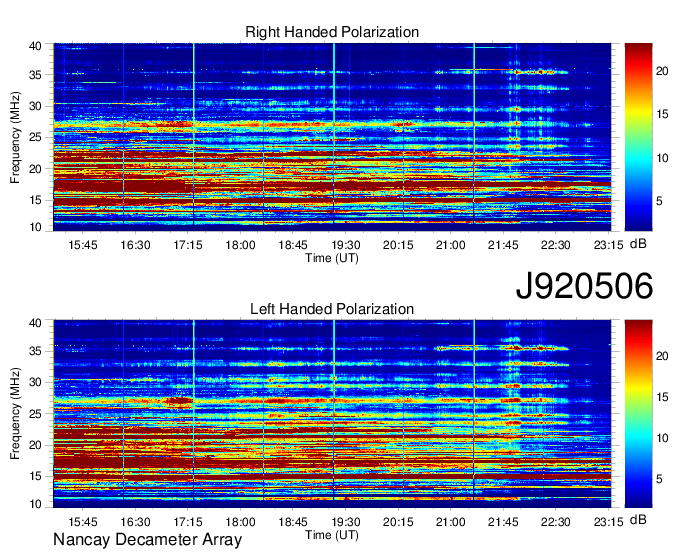Click the 35 MHz tick of Right Handed plot
The width and height of the screenshot is (680, 552).
pyautogui.click(x=35, y=75)
